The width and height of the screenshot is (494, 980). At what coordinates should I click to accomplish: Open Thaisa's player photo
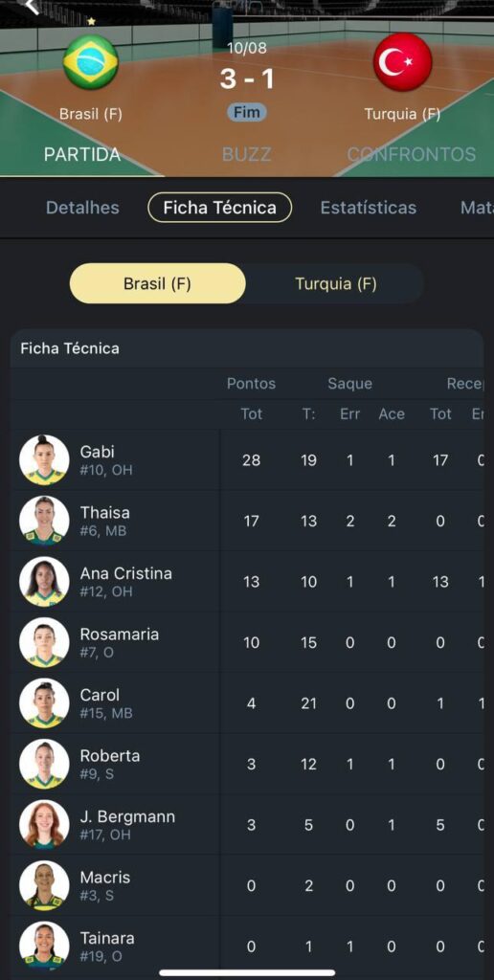44,521
